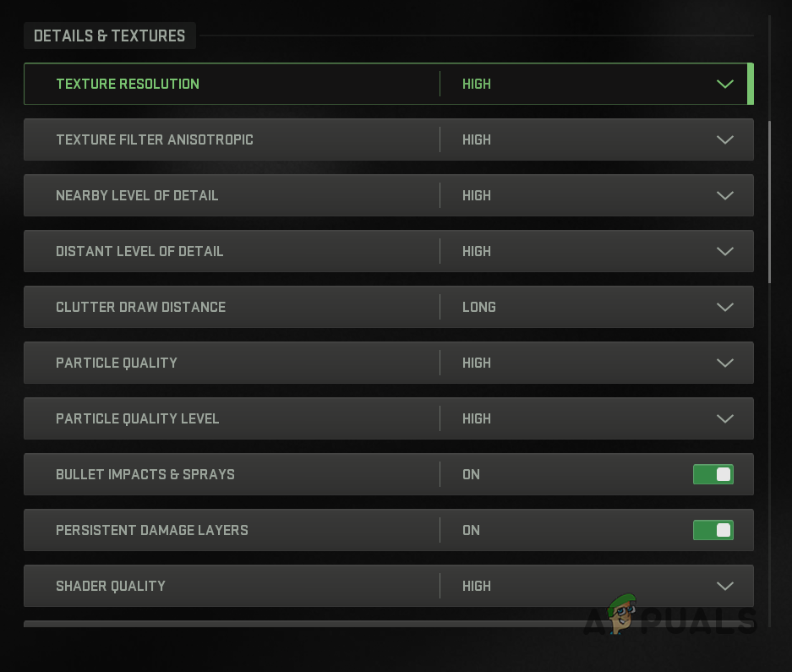Screen dimensions: 792x672
Task: Click HIGH value of Particle Quality Level
Action: (477, 419)
